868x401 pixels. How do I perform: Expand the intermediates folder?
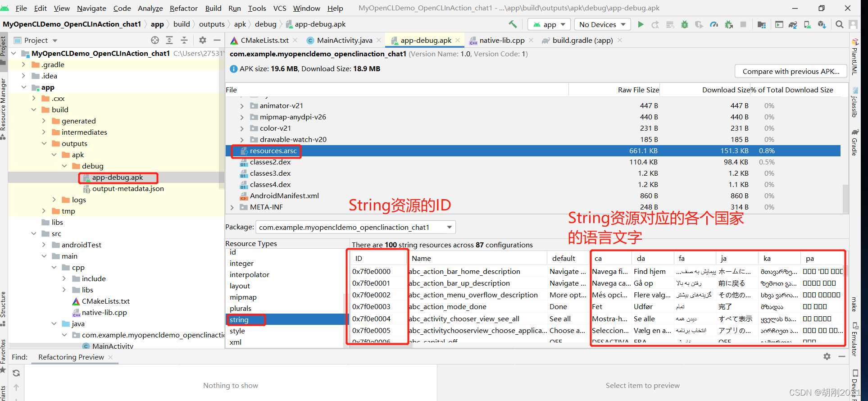pos(44,132)
